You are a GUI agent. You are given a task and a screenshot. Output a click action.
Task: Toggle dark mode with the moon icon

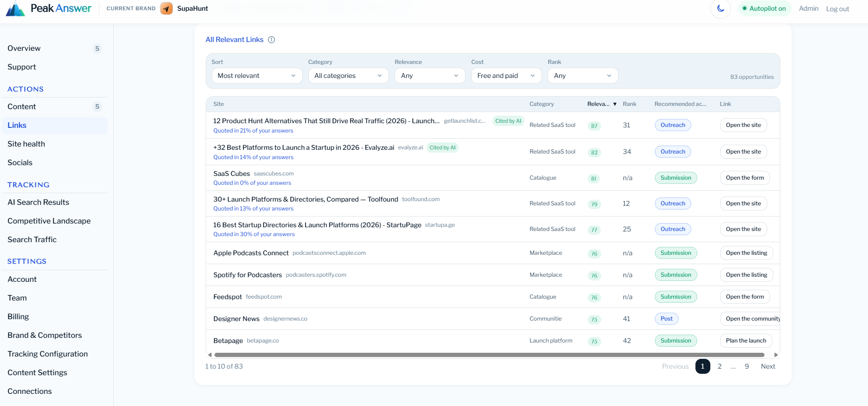coord(721,8)
